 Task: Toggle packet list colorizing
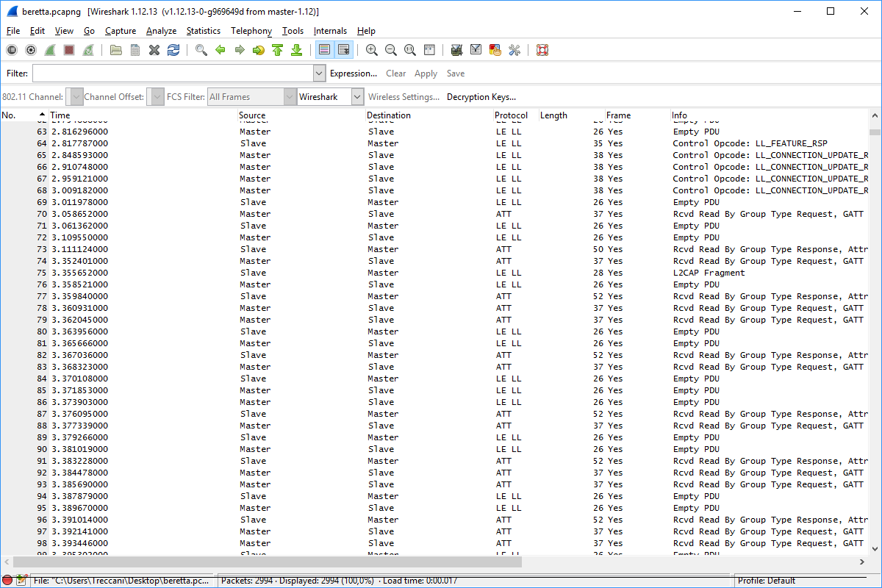pyautogui.click(x=324, y=50)
